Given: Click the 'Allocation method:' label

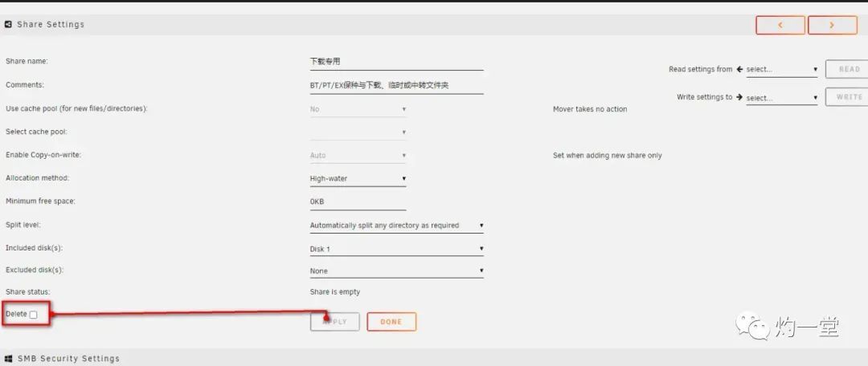Looking at the screenshot, I should point(37,178).
